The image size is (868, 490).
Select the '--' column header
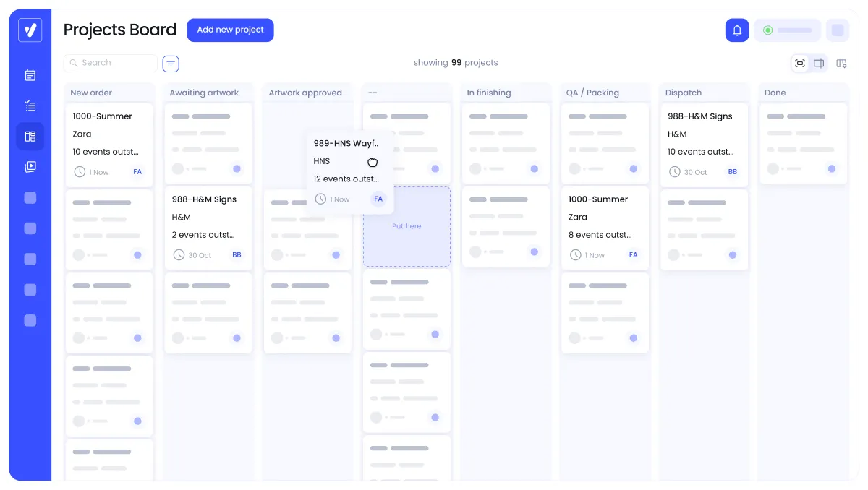tap(373, 93)
